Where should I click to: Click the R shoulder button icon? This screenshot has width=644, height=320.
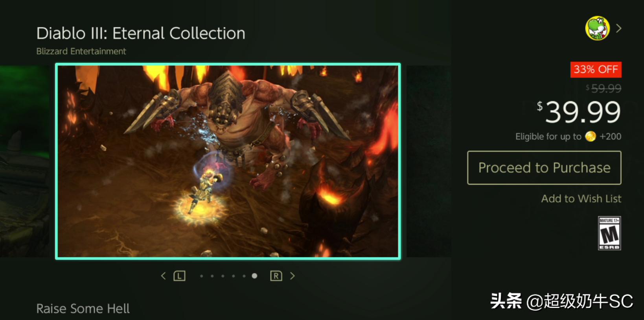coord(276,276)
